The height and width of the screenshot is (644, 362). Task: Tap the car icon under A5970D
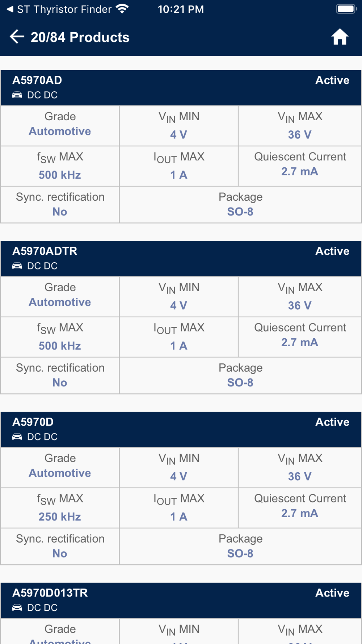17,437
